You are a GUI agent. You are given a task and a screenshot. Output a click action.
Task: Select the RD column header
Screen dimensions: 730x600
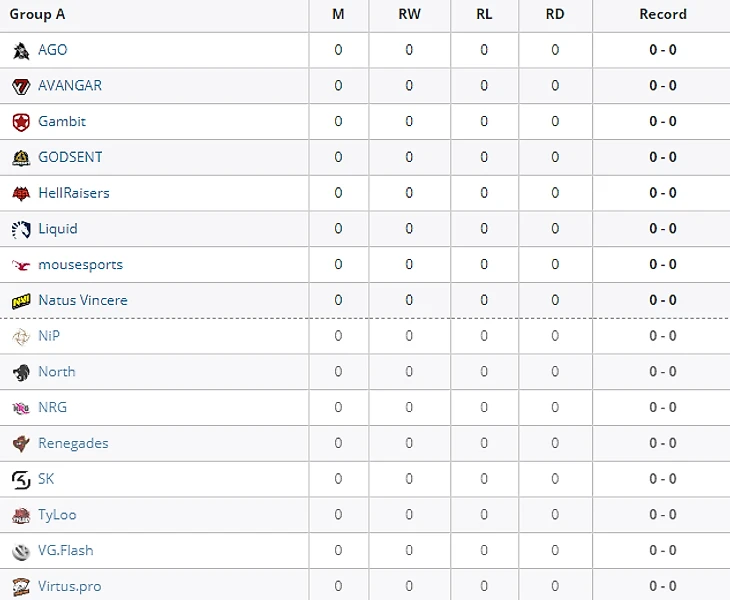click(x=555, y=14)
